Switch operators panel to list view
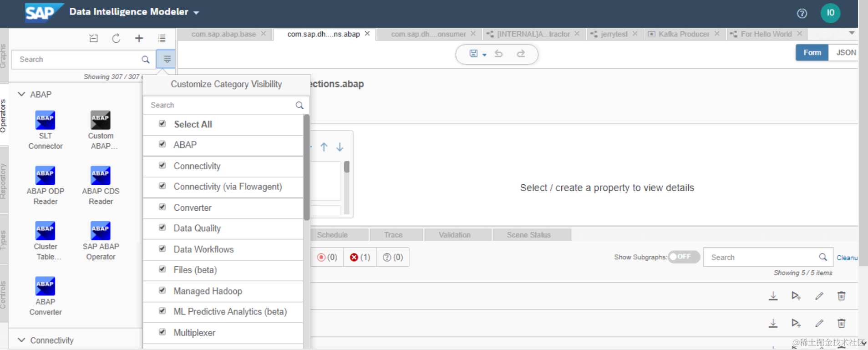This screenshot has width=868, height=350. coord(162,39)
